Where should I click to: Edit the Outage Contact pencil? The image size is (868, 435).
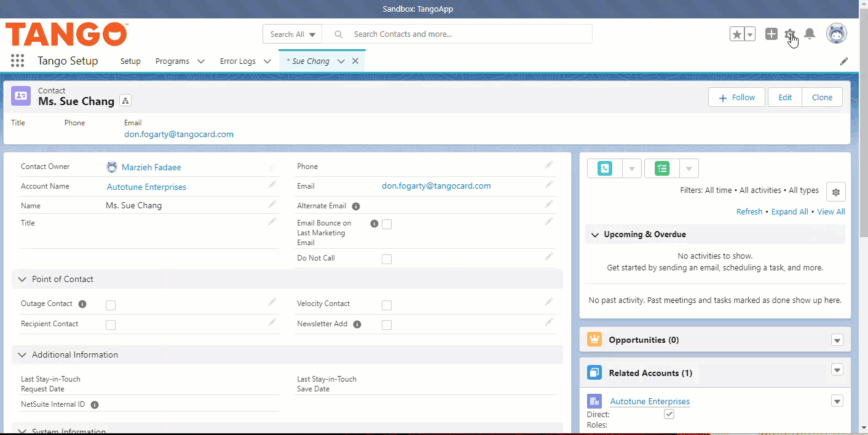pos(272,302)
